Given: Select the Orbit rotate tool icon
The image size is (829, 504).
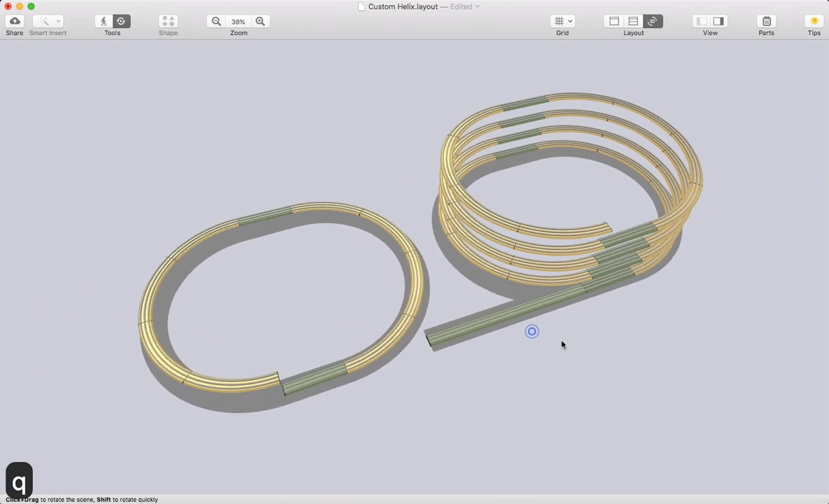Looking at the screenshot, I should click(121, 21).
